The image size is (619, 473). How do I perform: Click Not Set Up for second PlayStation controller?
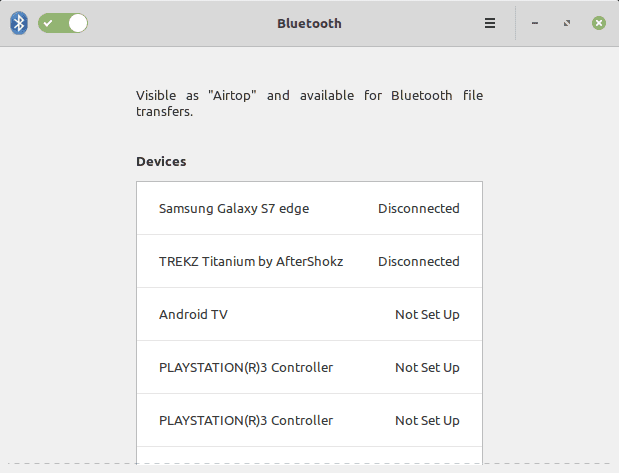[427, 421]
